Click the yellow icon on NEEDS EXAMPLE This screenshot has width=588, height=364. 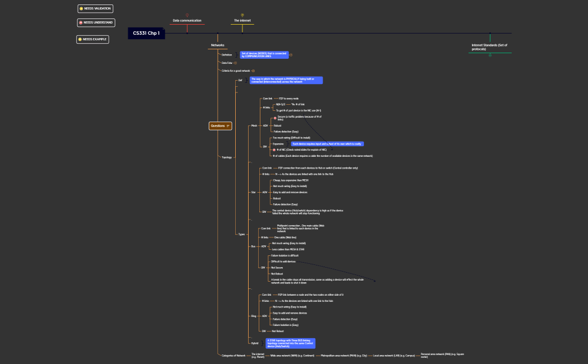(81, 39)
